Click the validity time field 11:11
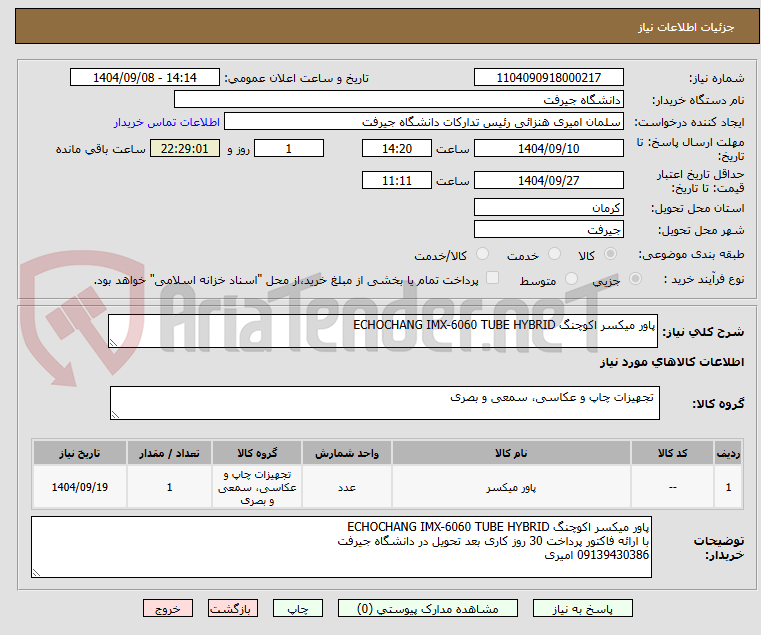761x635 pixels. (397, 180)
